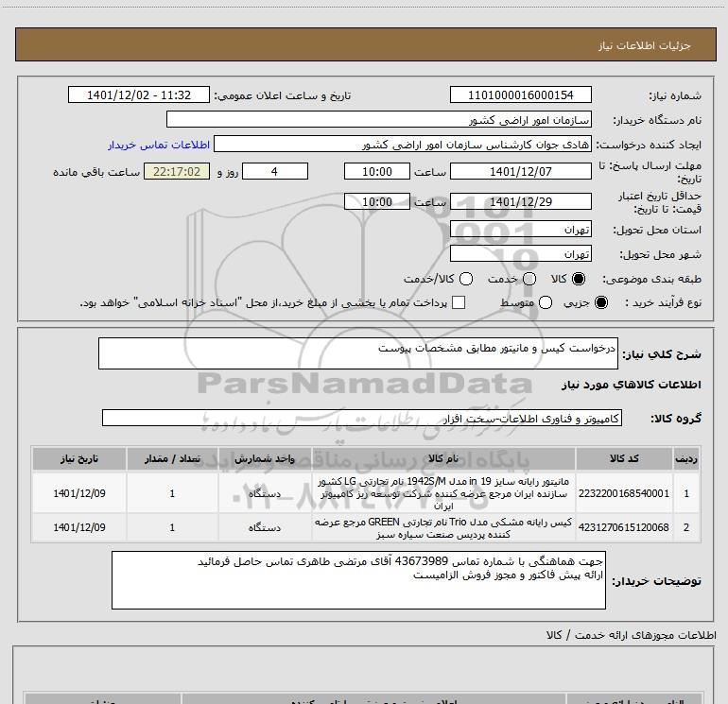The width and height of the screenshot is (728, 704).
Task: Click the price validity time 10:00 field
Action: tap(377, 201)
